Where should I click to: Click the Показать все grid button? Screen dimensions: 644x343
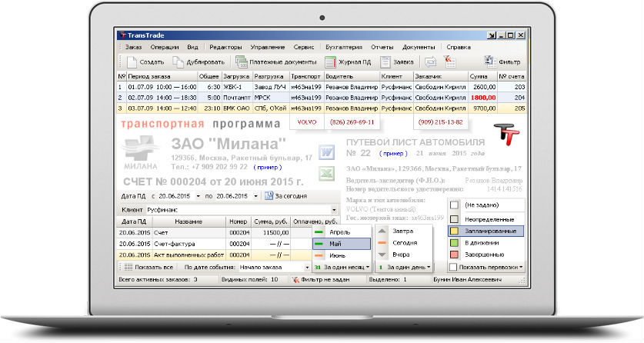[148, 267]
